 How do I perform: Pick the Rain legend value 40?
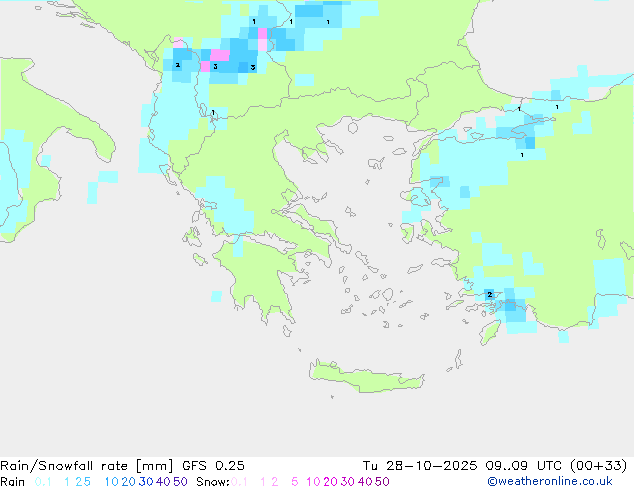pos(163,482)
